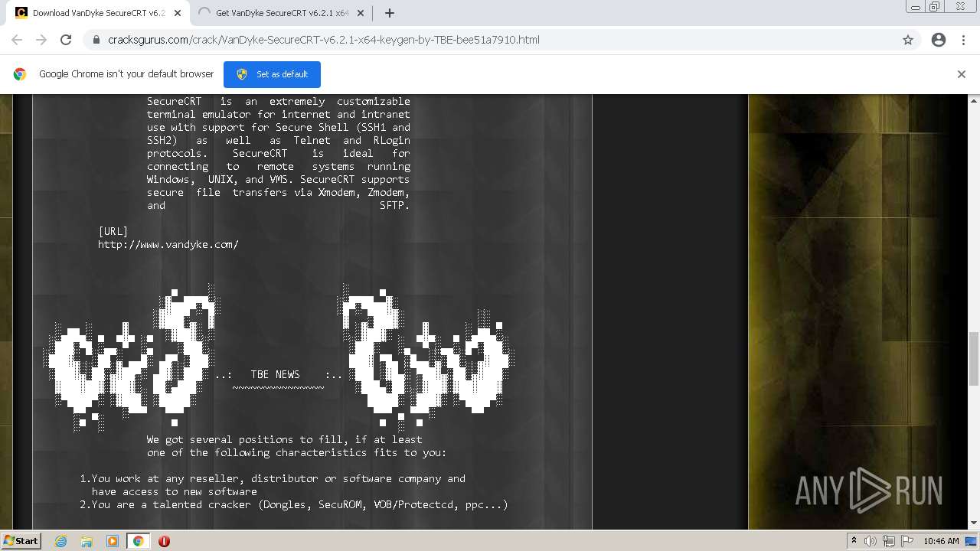
Task: Click the Chrome logo in the notification bar
Action: [20, 74]
